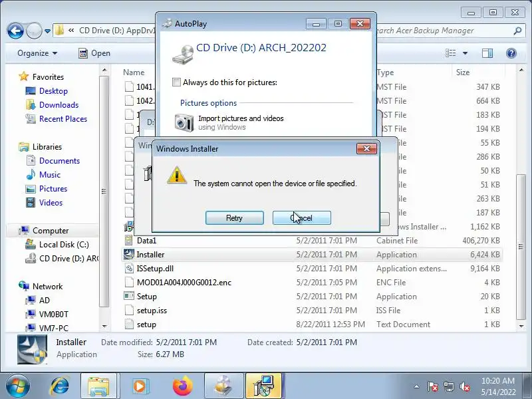Open the change view dropdown arrow

click(465, 53)
